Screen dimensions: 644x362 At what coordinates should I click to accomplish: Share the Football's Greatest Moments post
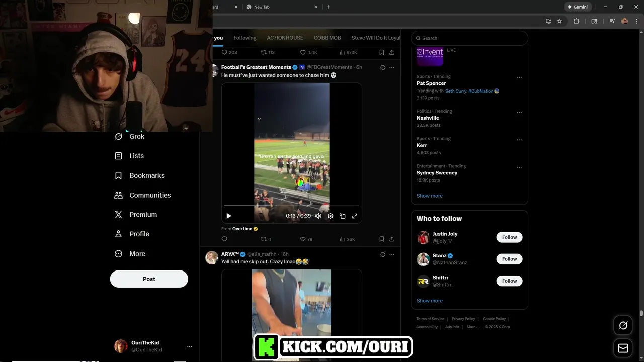[392, 239]
